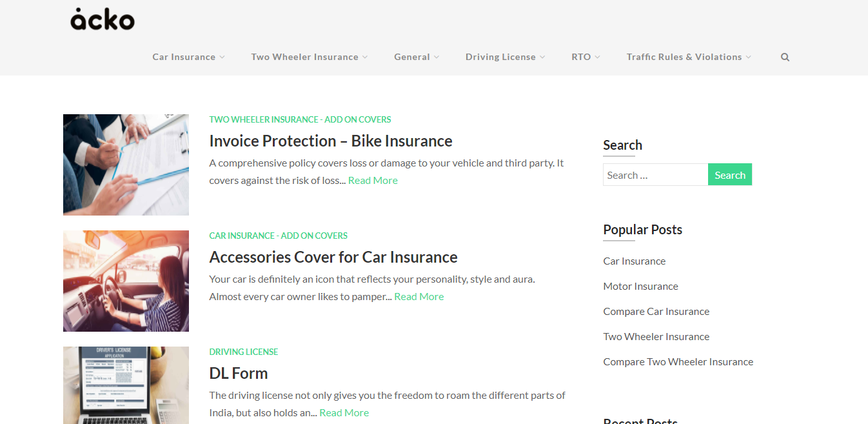
Task: Click the DL Form article thumbnail
Action: point(126,385)
